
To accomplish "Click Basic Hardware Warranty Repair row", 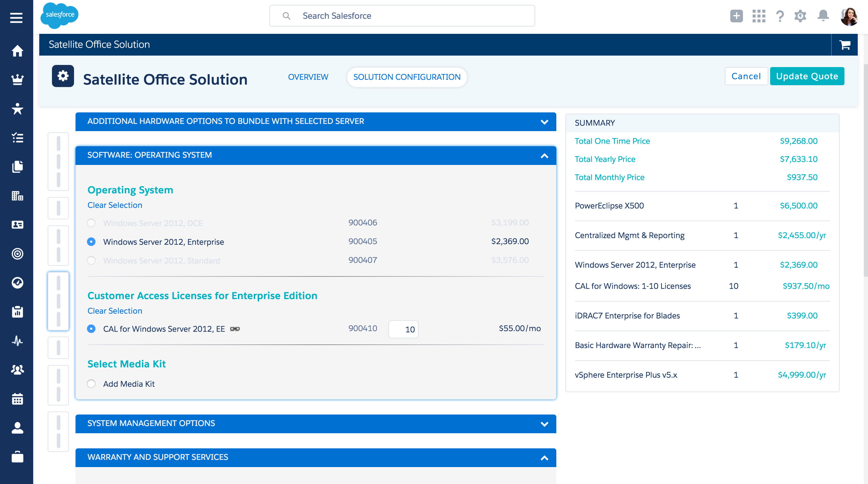I will pyautogui.click(x=702, y=345).
